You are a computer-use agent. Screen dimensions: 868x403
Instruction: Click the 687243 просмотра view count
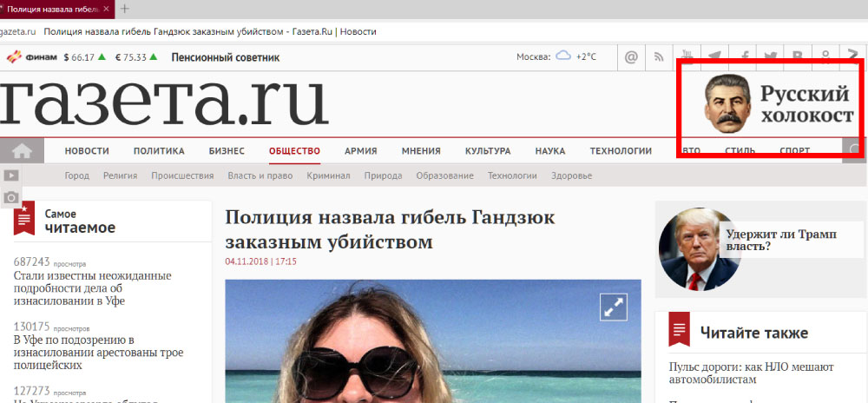point(49,261)
